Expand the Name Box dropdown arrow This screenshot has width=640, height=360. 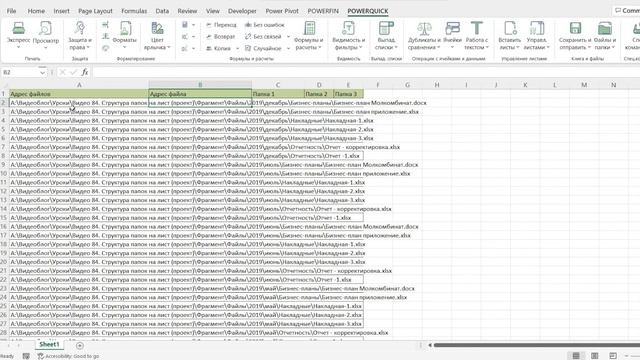[42, 73]
